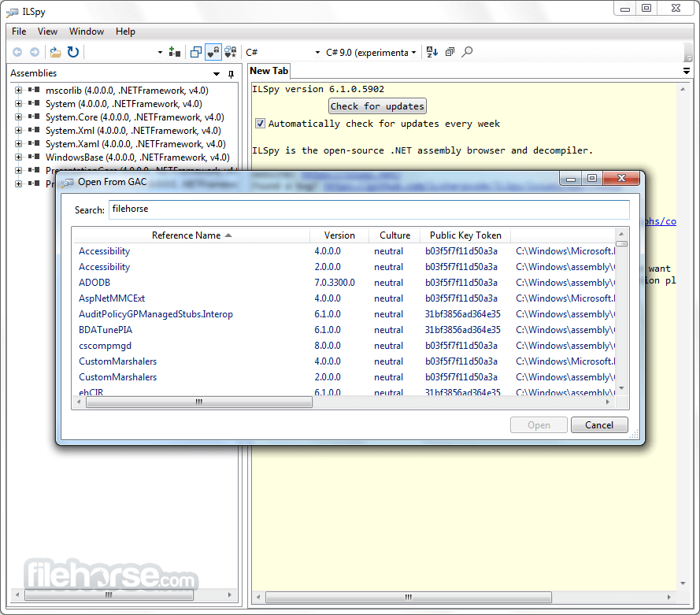Click the main text view horizontal scrollbar
The width and height of the screenshot is (700, 615).
409,597
